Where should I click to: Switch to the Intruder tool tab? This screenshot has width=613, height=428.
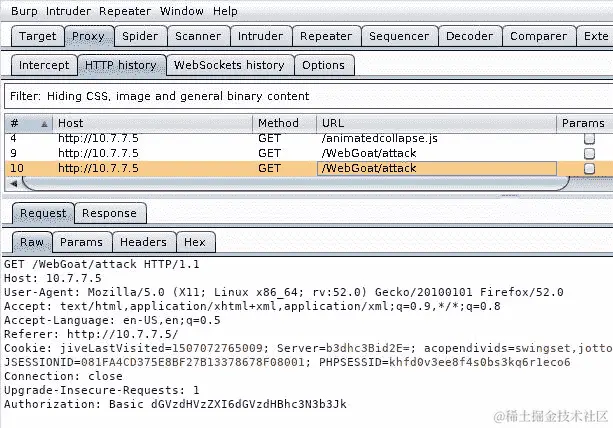[x=260, y=36]
